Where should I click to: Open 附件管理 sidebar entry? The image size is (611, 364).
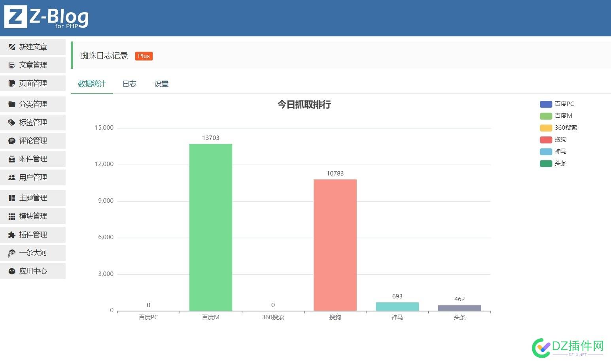click(33, 159)
